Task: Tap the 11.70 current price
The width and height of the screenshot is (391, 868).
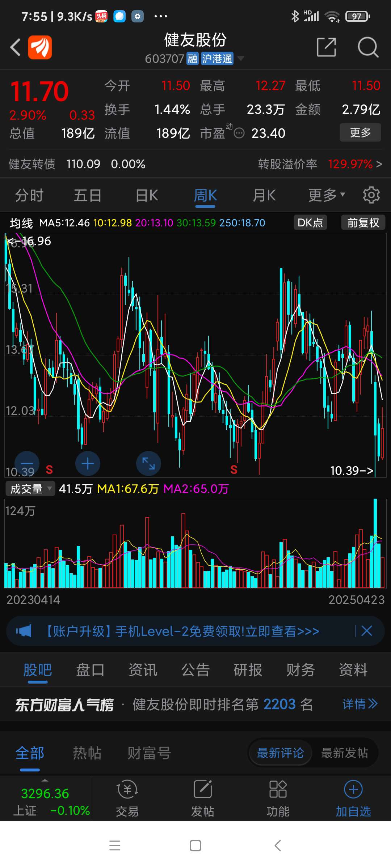Action: click(x=39, y=92)
